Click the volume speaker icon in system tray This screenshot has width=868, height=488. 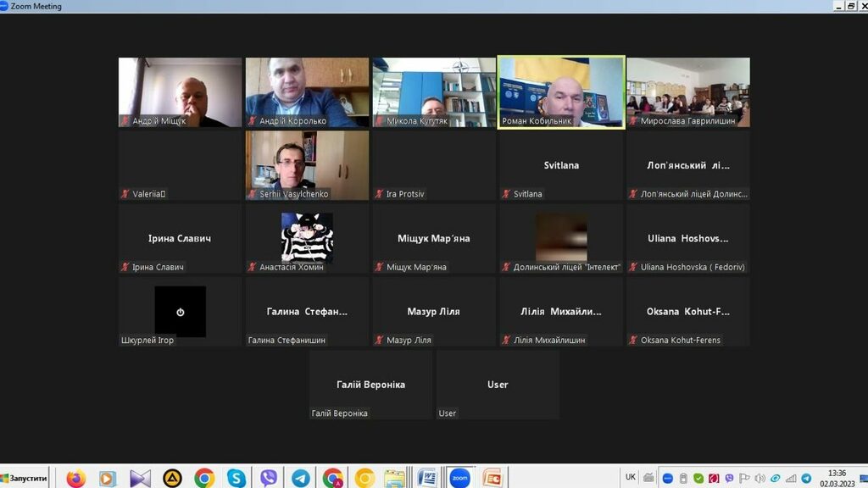click(x=759, y=478)
